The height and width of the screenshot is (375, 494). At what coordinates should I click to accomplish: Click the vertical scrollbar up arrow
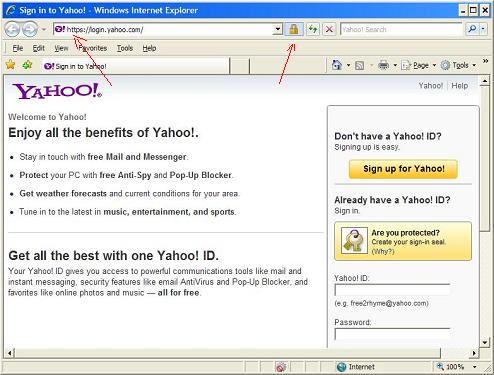[485, 81]
